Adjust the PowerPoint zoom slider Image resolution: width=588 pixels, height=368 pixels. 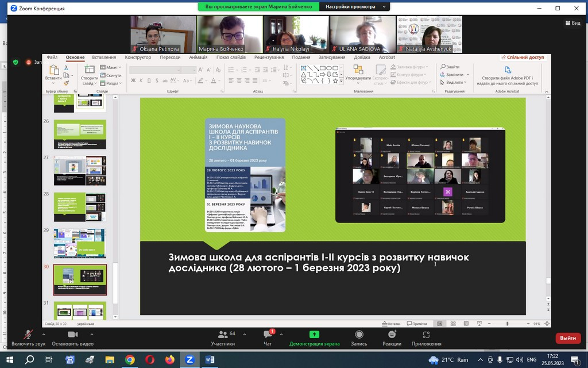coord(507,324)
